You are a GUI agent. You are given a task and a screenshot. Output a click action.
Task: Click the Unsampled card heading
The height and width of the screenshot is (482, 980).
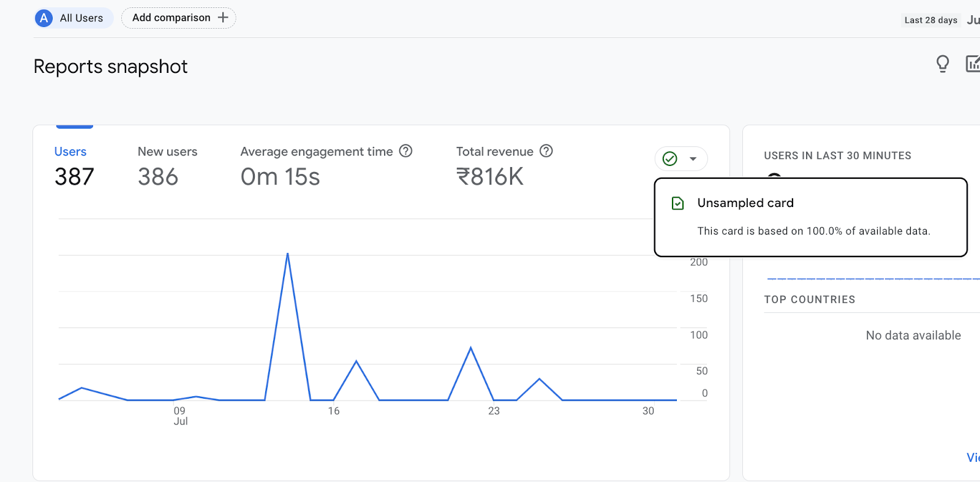[x=745, y=203]
